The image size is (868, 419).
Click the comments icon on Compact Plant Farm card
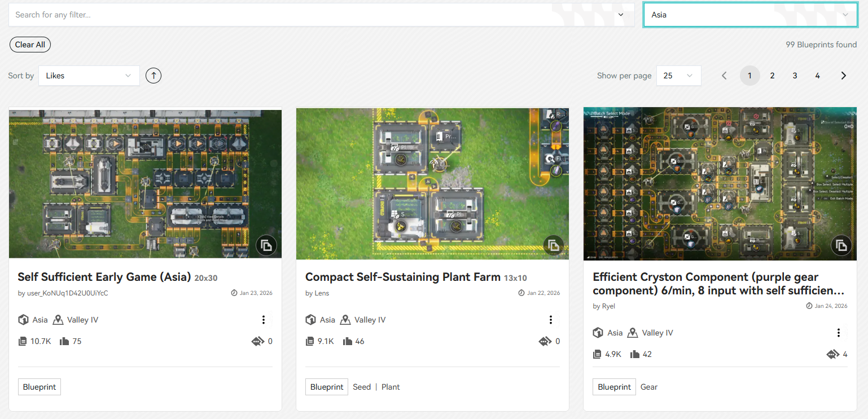[x=545, y=341]
